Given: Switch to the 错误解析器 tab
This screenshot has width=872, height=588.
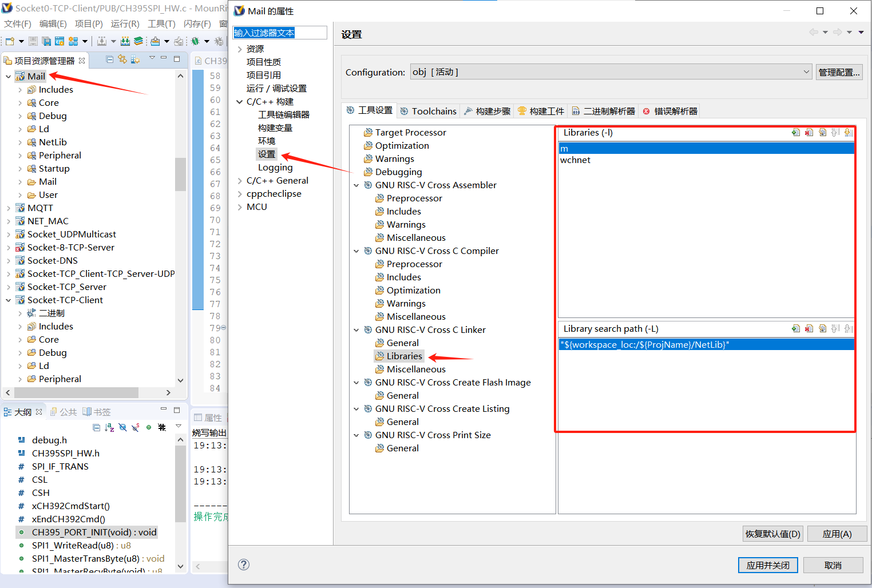Looking at the screenshot, I should [670, 111].
